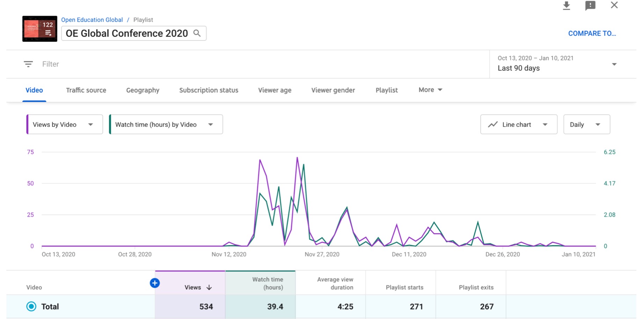
Task: Click the line chart icon in chart type selector
Action: click(x=492, y=124)
